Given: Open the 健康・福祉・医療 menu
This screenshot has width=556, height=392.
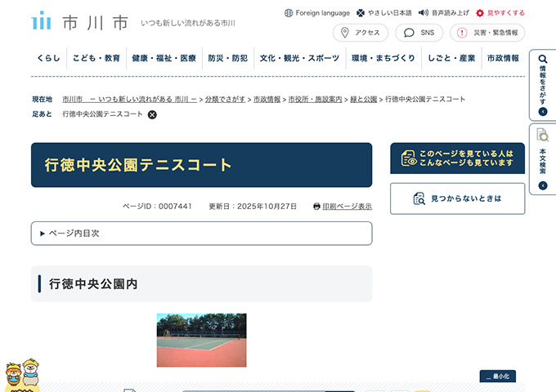Looking at the screenshot, I should (x=164, y=58).
